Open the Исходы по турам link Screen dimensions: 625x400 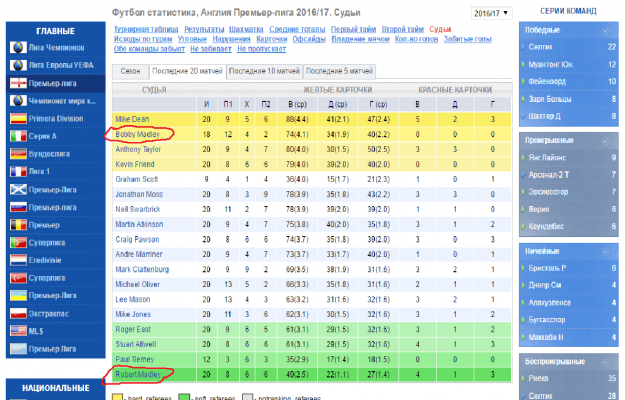point(143,39)
